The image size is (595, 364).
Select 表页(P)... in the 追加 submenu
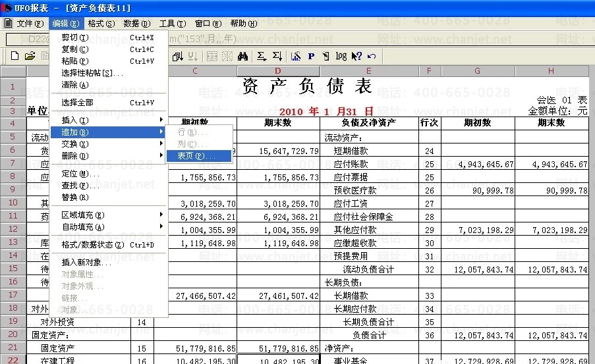point(199,156)
